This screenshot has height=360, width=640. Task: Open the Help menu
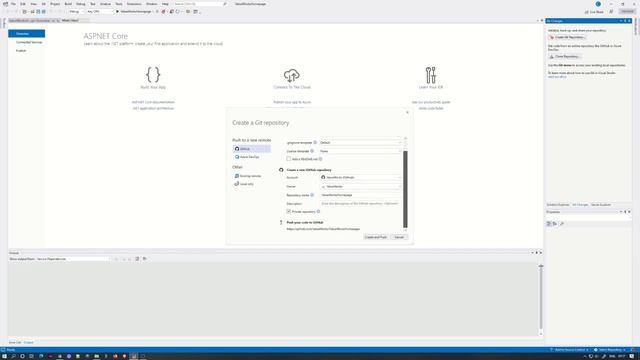click(x=165, y=4)
